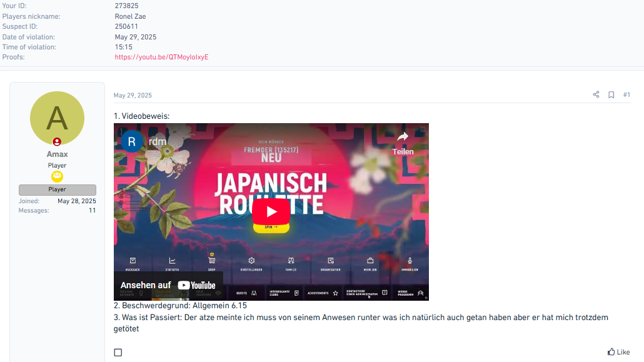Open the #1 post permalink
Viewport: 644px width, 362px height.
626,95
